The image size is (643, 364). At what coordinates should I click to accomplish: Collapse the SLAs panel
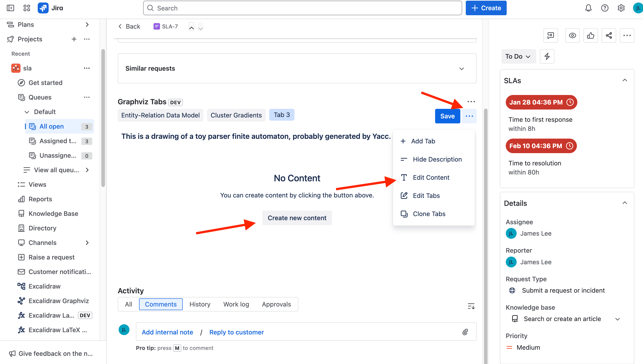[x=625, y=80]
